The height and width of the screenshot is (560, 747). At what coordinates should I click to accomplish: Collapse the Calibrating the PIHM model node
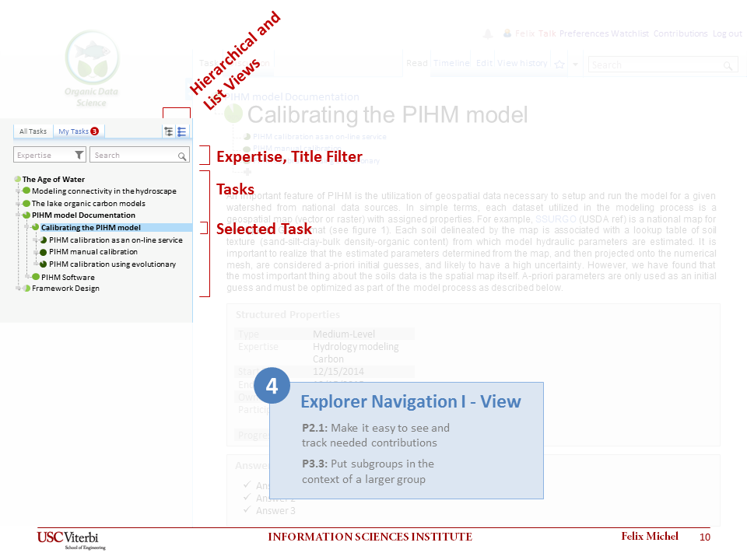pos(26,228)
